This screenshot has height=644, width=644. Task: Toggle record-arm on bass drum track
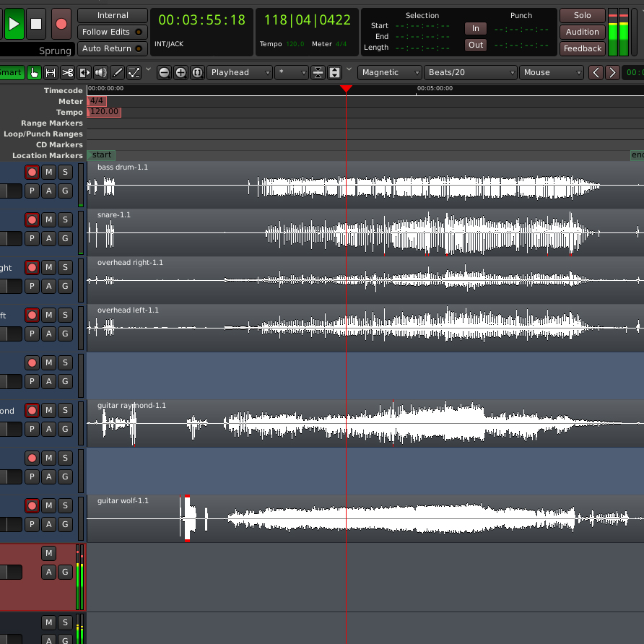[32, 172]
